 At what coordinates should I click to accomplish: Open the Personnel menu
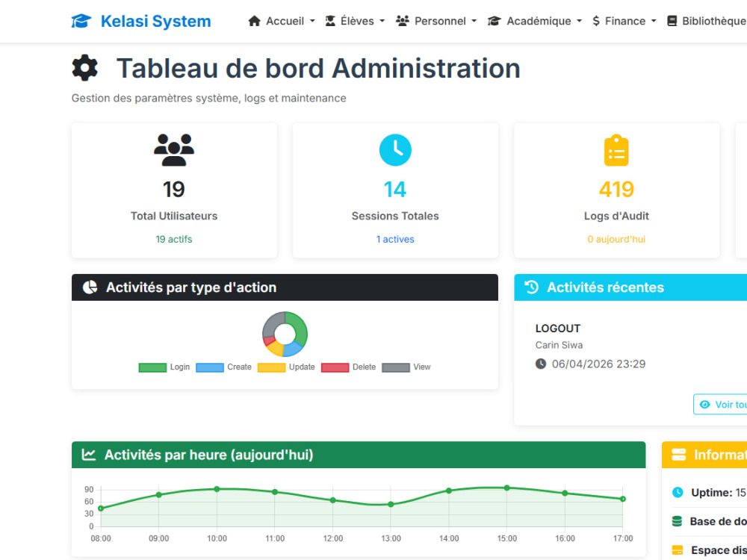(x=436, y=21)
